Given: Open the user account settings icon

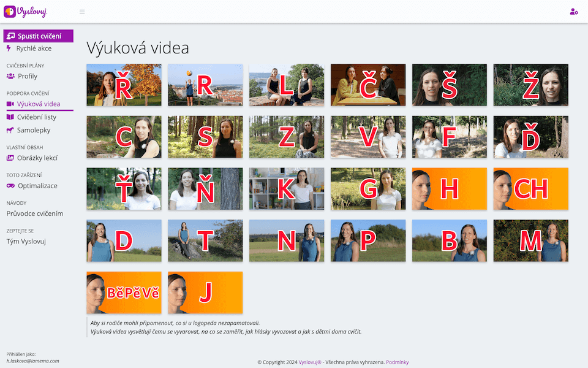Looking at the screenshot, I should click(573, 12).
